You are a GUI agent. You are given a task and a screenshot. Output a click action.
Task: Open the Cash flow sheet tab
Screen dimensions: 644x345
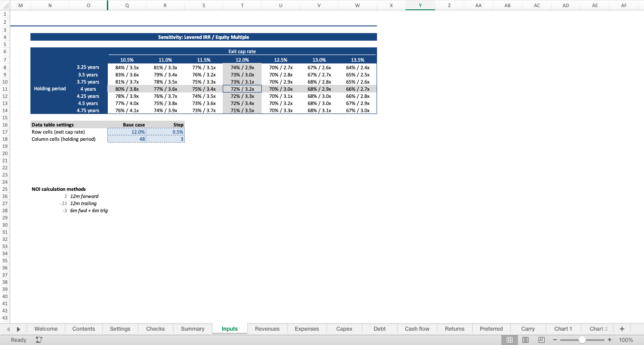pos(417,328)
